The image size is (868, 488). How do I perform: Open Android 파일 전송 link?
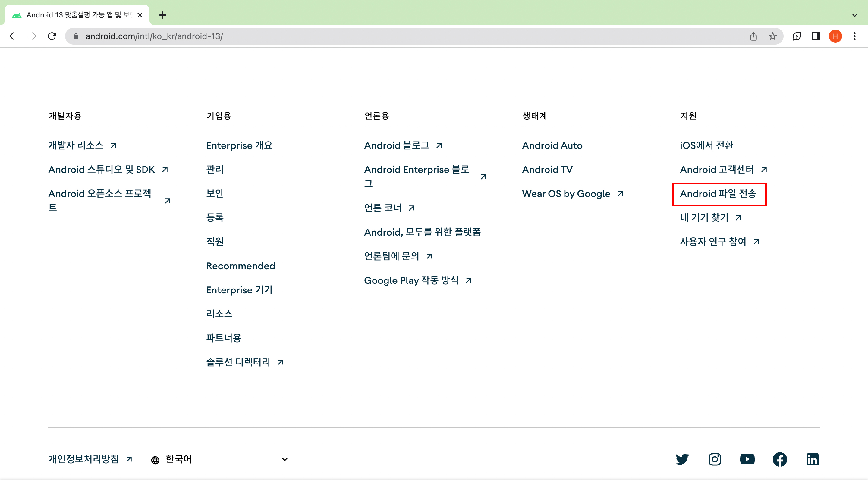coord(718,194)
